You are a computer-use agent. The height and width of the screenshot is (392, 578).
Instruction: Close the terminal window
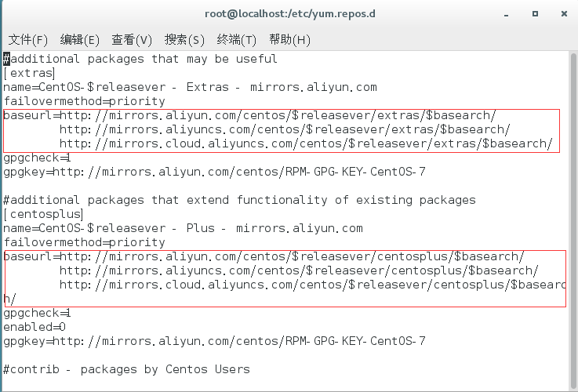coord(564,14)
